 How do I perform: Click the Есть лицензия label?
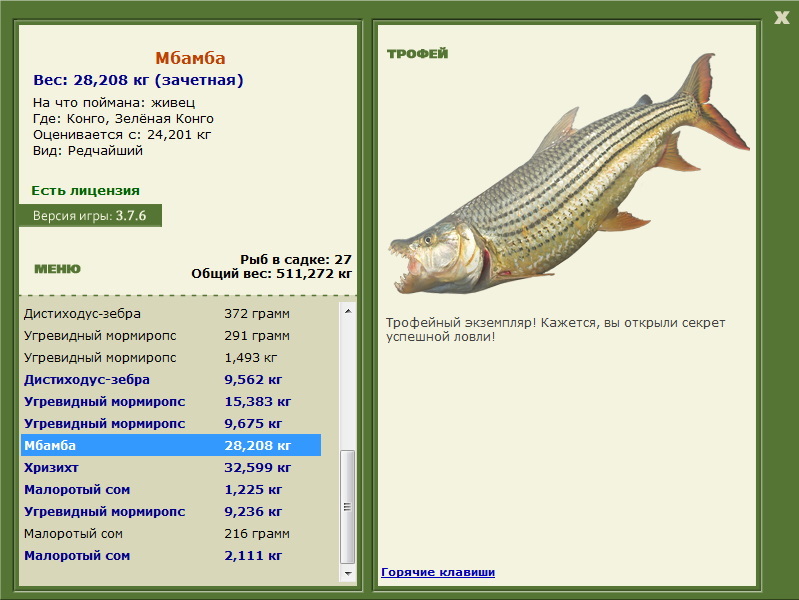[x=86, y=191]
